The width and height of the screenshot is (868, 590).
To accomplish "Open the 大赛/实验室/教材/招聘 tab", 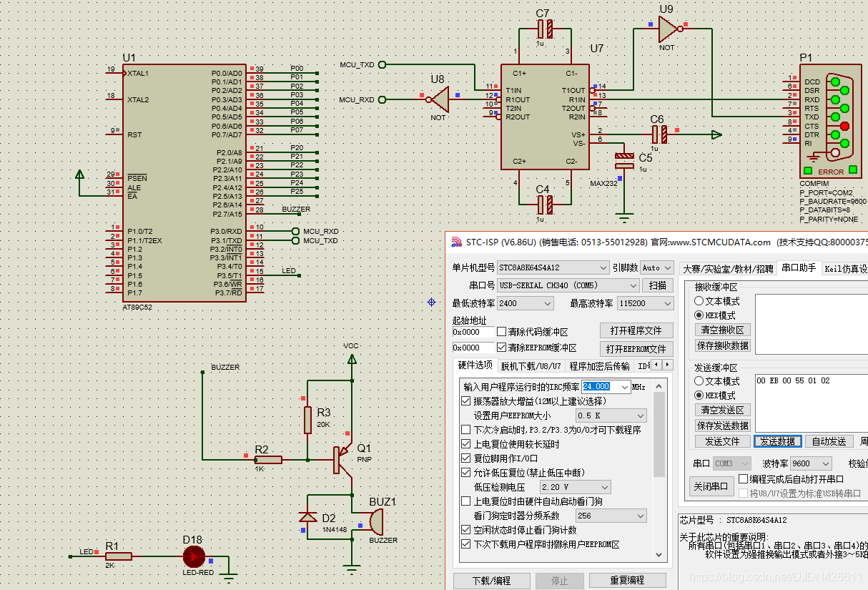I will point(728,269).
